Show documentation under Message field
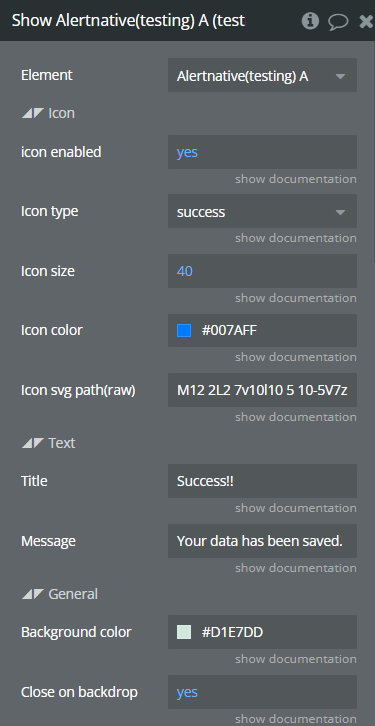 point(295,568)
